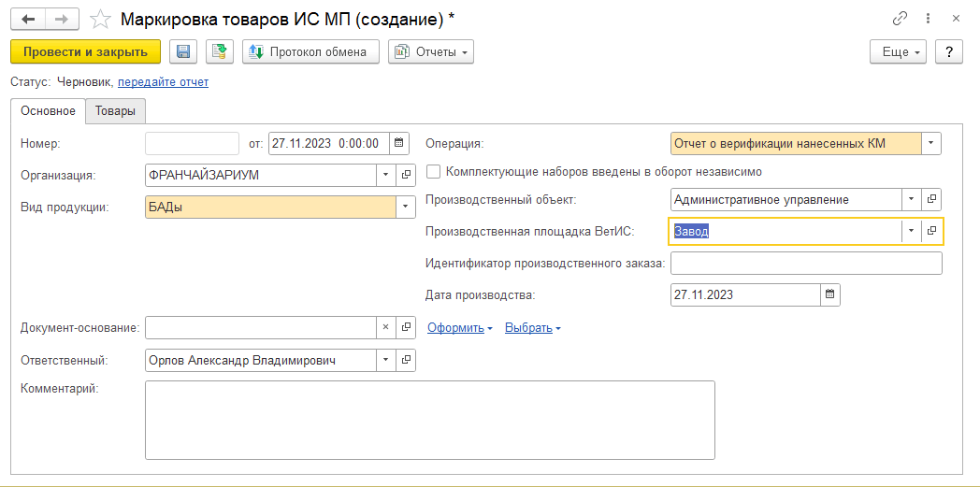Open Организация record via open icon
Viewport: 980px width, 487px height.
(407, 175)
